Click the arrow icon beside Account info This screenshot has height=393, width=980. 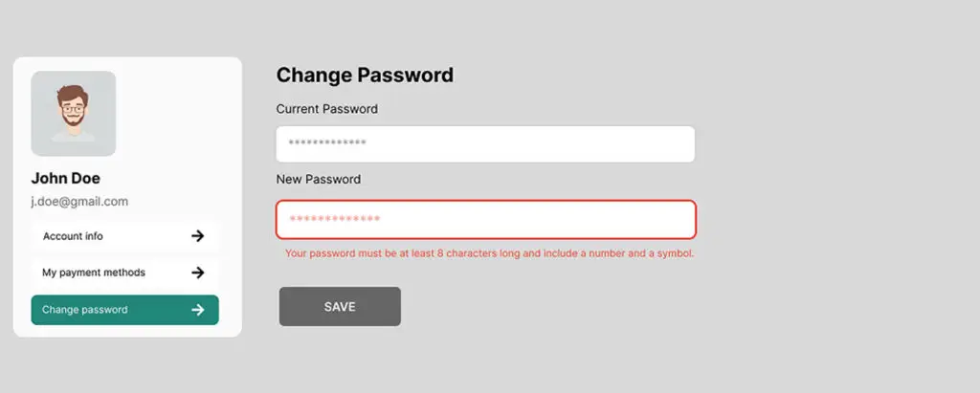(x=197, y=235)
